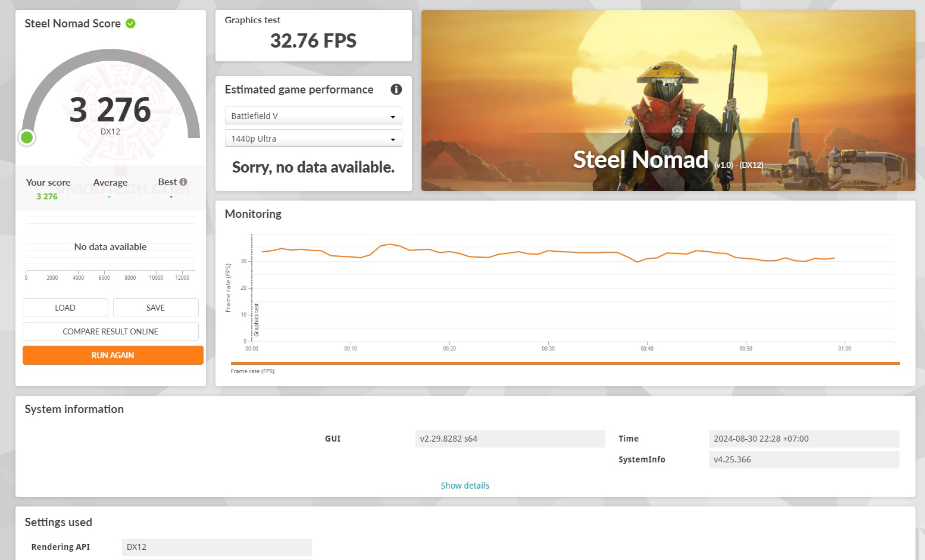This screenshot has width=925, height=560.
Task: Click the Steel Nomad banner image
Action: [x=668, y=101]
